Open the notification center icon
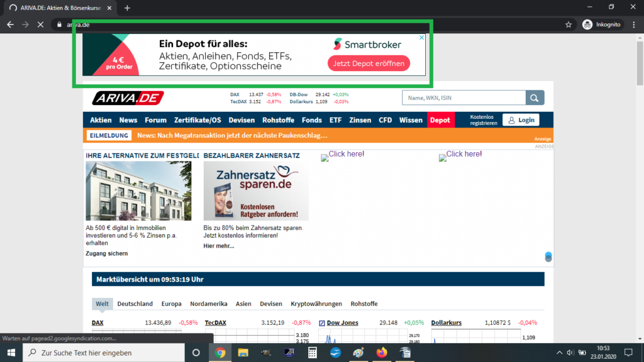644x362 pixels. [628, 353]
